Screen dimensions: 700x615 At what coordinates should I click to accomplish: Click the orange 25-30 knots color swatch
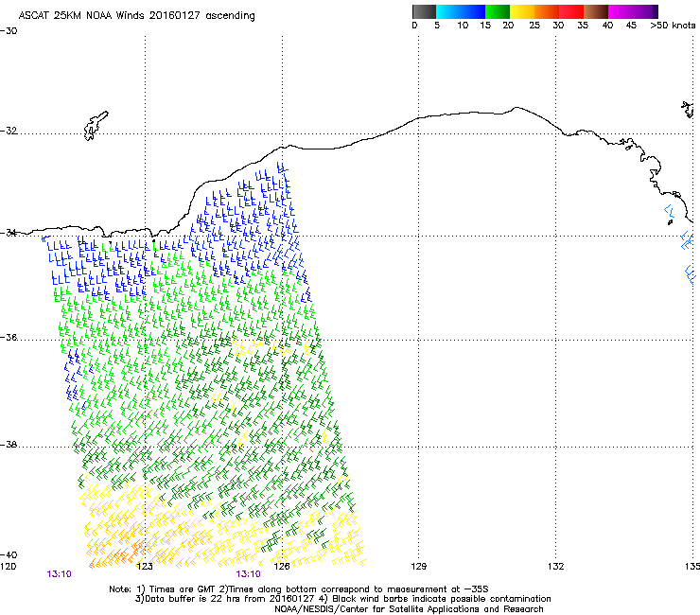click(x=547, y=11)
